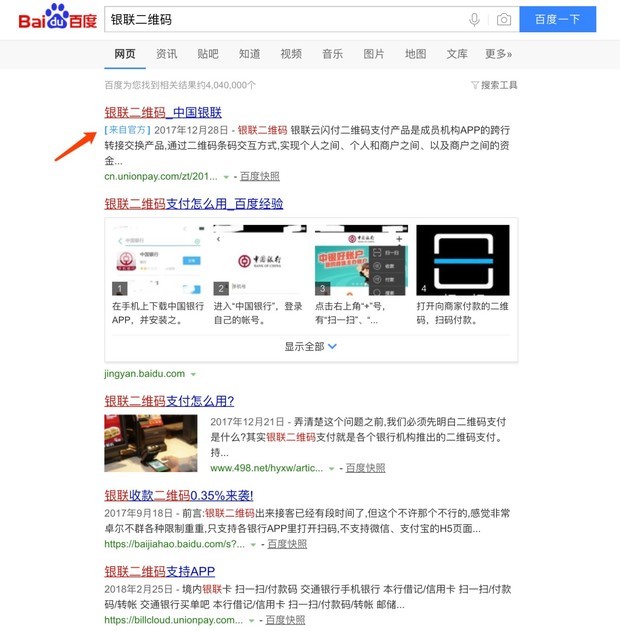
Task: Click the 百度一下 search button
Action: point(558,19)
